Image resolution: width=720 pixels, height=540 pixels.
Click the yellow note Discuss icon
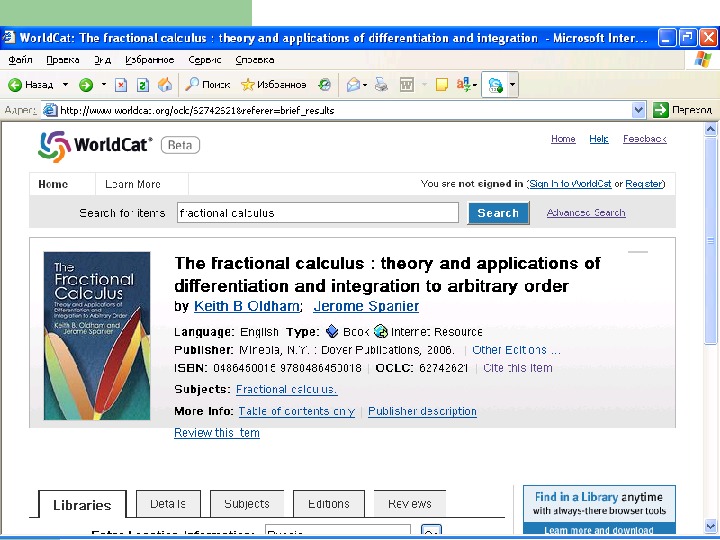(441, 84)
